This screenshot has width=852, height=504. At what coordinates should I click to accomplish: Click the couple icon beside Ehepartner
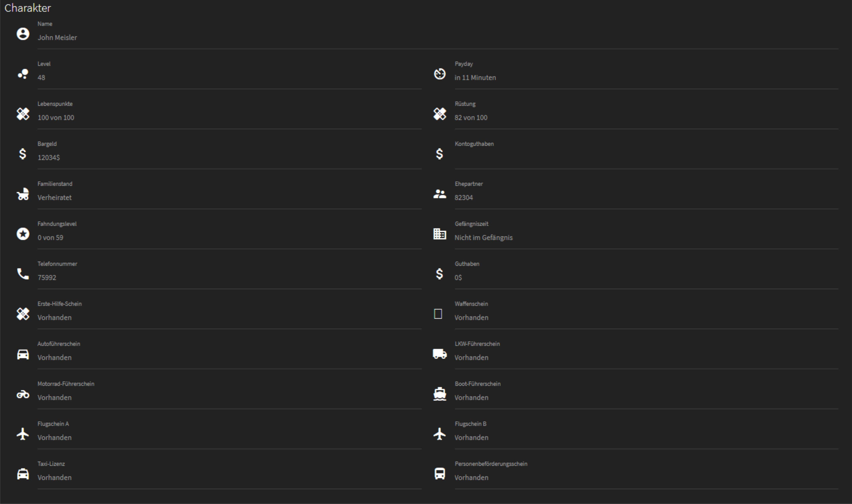coord(440,194)
